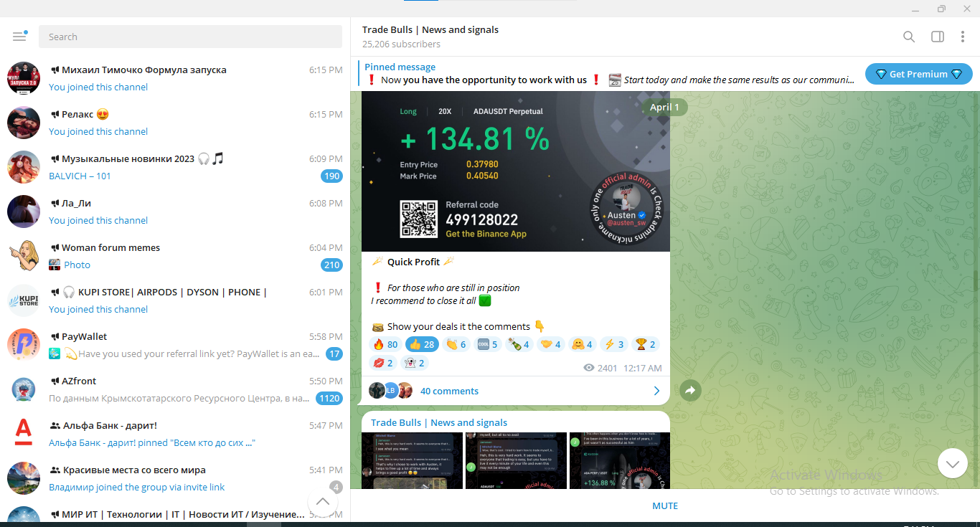Click Get Premium button
The height and width of the screenshot is (527, 980).
pyautogui.click(x=918, y=74)
